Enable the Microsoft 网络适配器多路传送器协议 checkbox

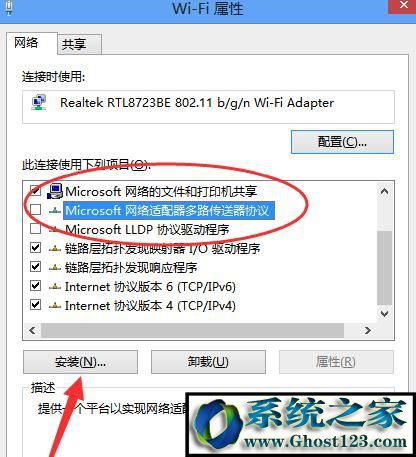[35, 210]
